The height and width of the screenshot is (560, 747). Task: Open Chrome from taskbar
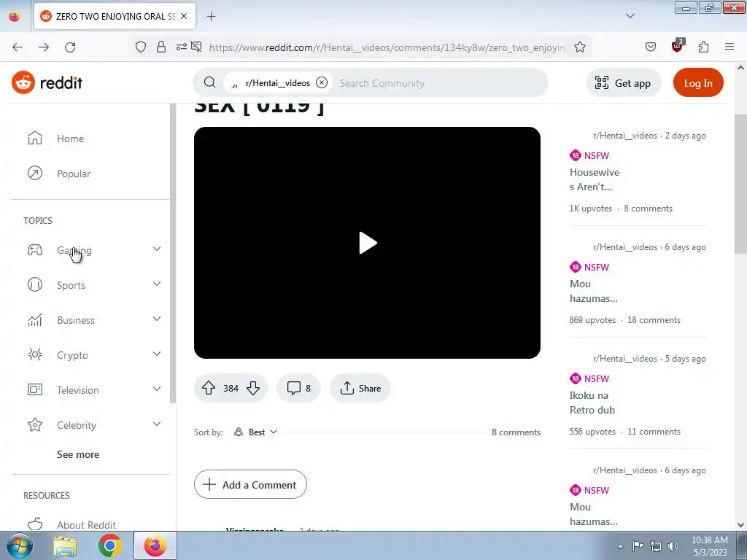[x=110, y=545]
